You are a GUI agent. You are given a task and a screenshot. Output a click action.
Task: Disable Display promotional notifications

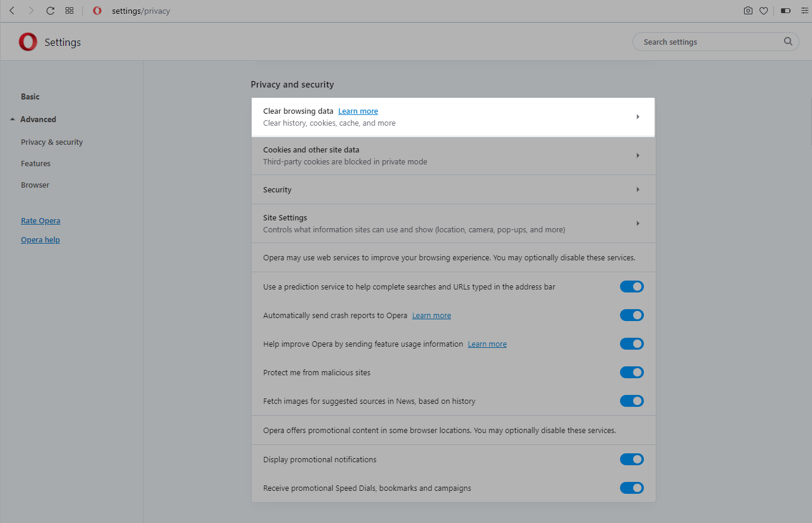(631, 459)
